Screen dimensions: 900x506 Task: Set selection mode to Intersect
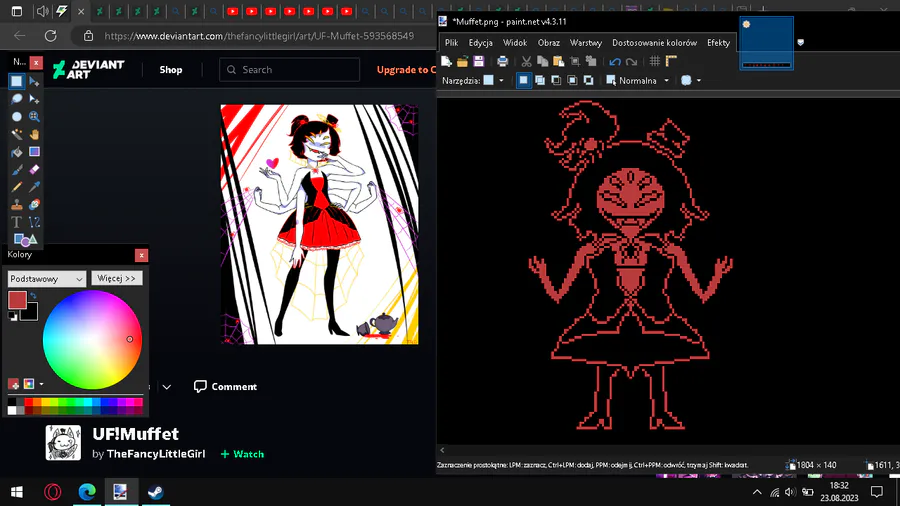coord(572,80)
